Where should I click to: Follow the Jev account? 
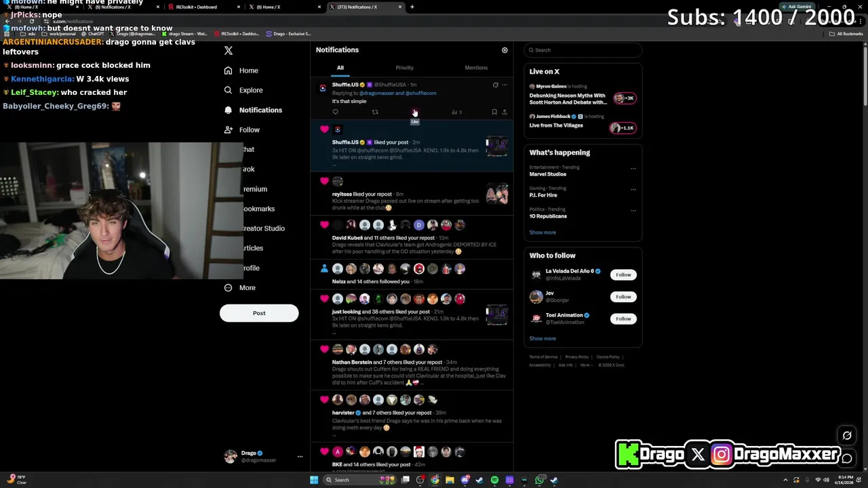[623, 297]
